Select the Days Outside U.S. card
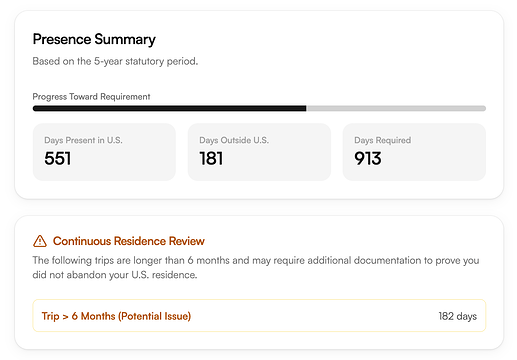Viewport: 517px width, 360px height. (x=259, y=152)
